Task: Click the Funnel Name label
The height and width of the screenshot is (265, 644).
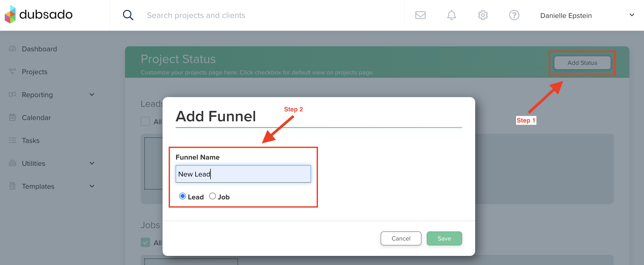Action: pos(197,157)
